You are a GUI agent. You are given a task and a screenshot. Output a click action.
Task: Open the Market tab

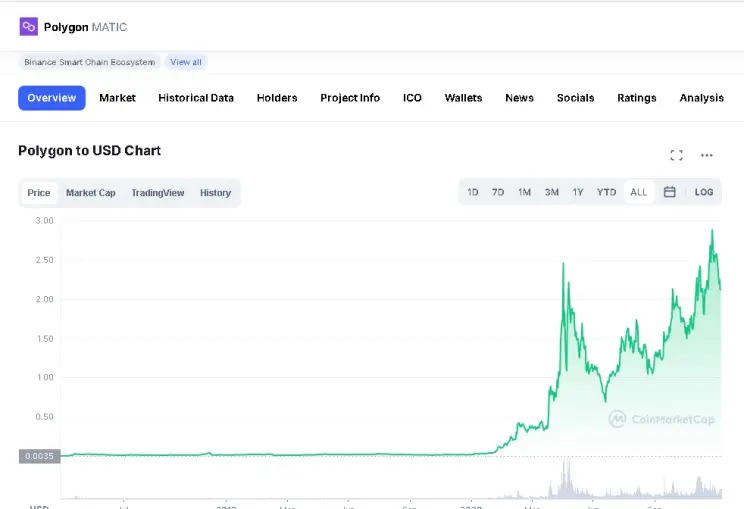tap(117, 98)
